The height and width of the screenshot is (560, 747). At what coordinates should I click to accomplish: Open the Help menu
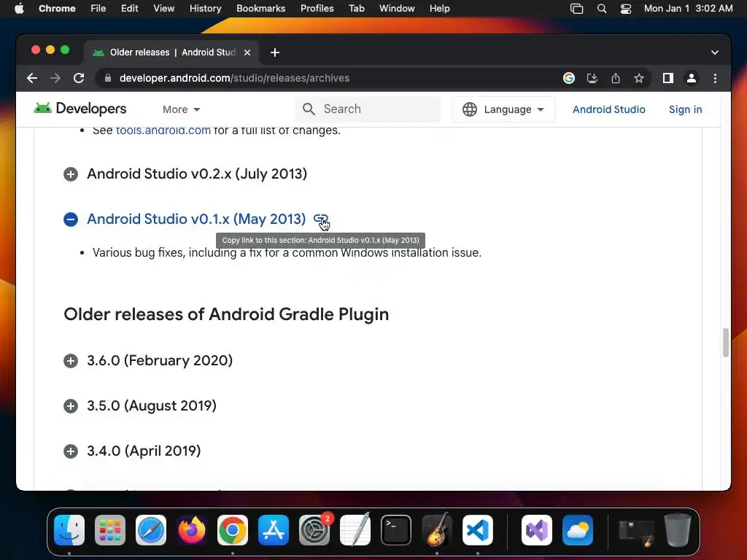click(439, 9)
